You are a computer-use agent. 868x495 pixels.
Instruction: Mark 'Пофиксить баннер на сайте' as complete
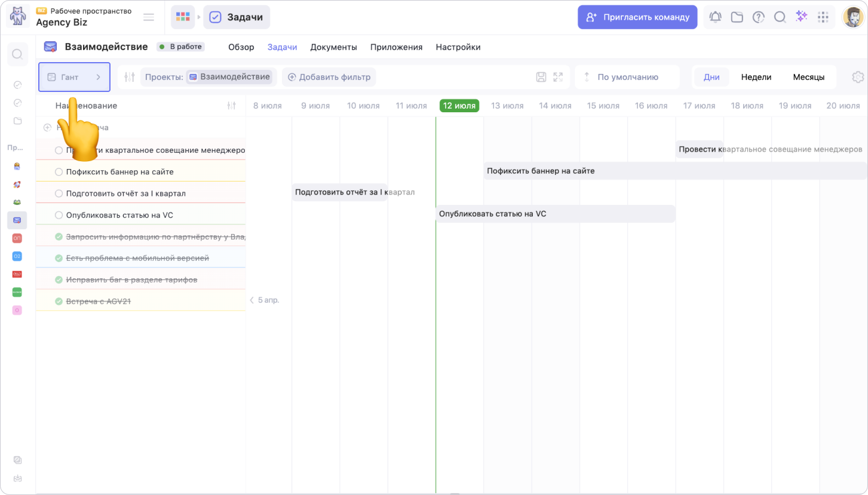pos(59,172)
